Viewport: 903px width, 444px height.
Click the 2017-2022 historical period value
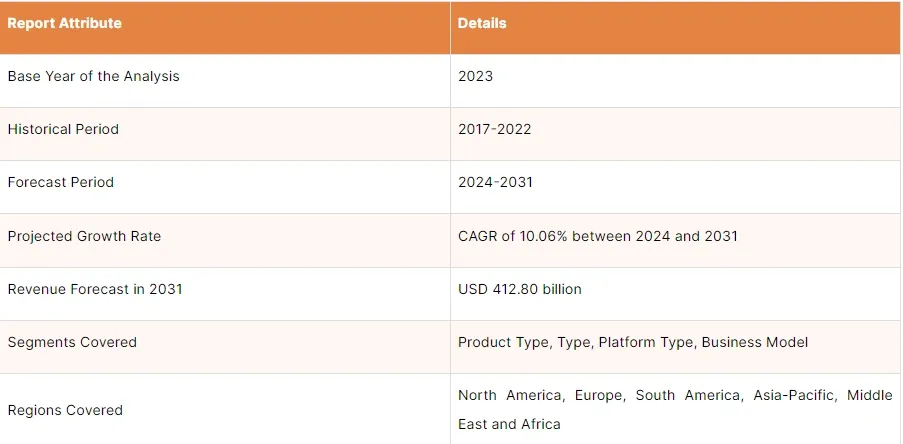coord(494,129)
